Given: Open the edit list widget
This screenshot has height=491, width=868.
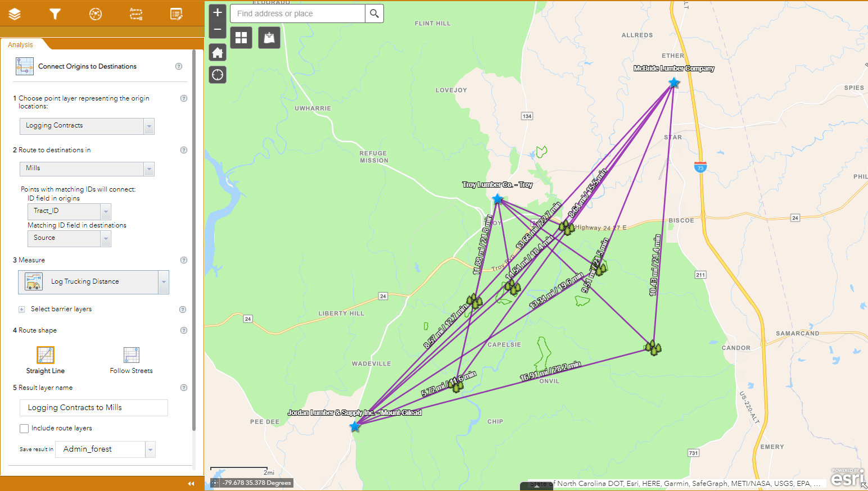Looking at the screenshot, I should click(177, 14).
